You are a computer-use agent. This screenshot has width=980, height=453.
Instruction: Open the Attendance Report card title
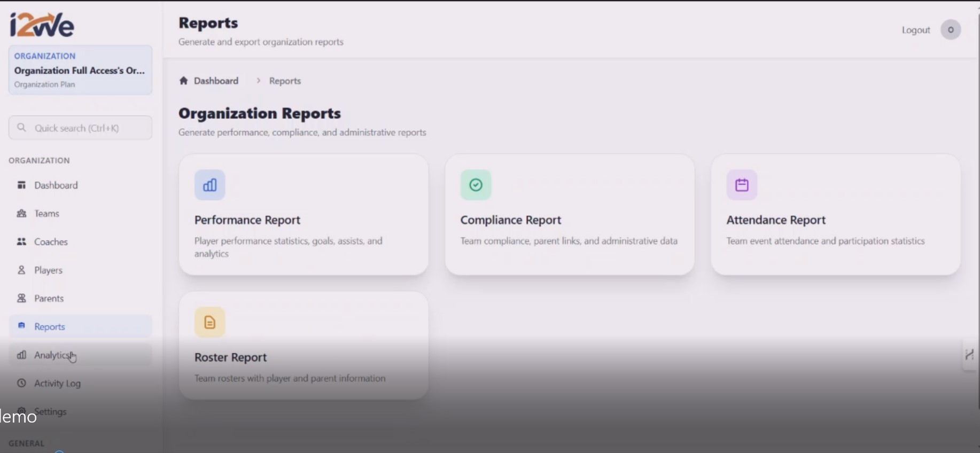(776, 220)
